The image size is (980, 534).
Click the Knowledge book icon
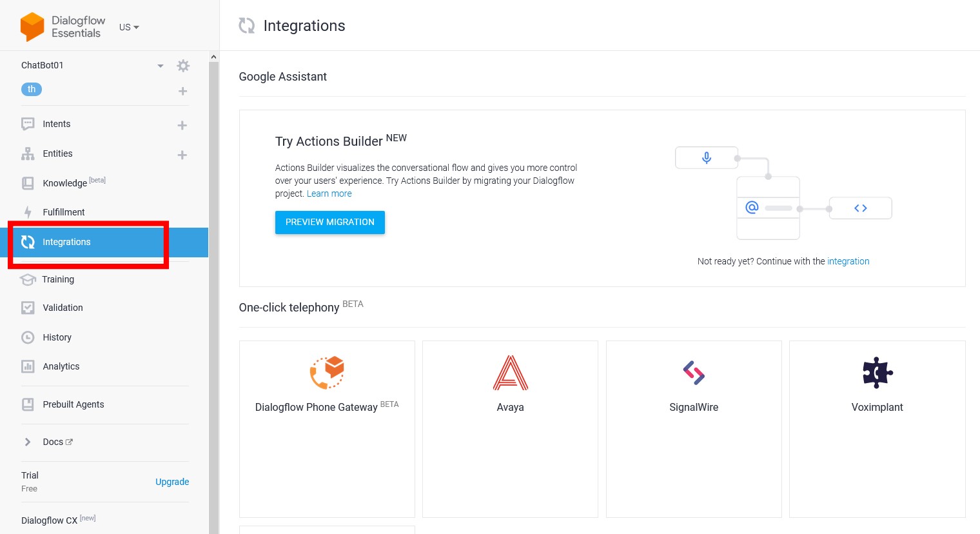[x=28, y=183]
